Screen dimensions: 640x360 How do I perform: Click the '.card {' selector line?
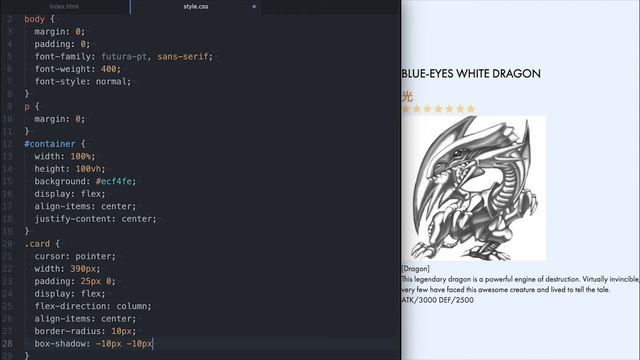[x=42, y=244]
